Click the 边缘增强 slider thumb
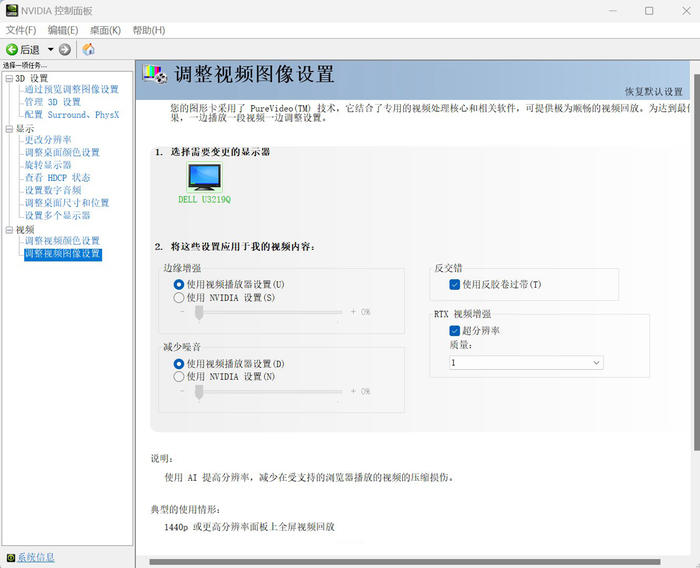700x568 pixels. click(x=199, y=313)
